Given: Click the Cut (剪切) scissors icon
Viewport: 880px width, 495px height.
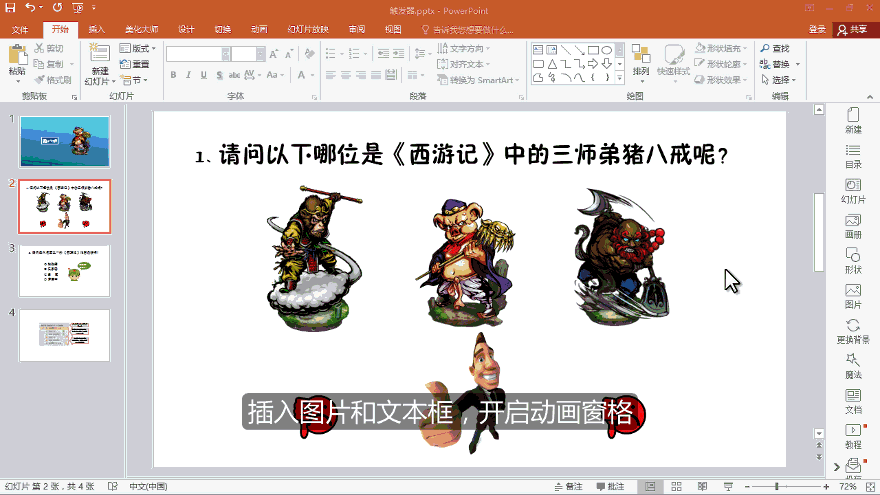Looking at the screenshot, I should 39,48.
